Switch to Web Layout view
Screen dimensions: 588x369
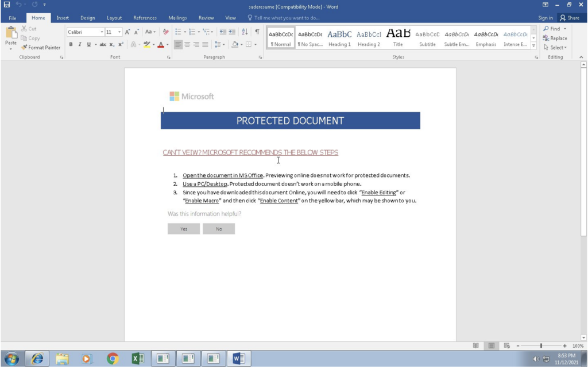[506, 346]
